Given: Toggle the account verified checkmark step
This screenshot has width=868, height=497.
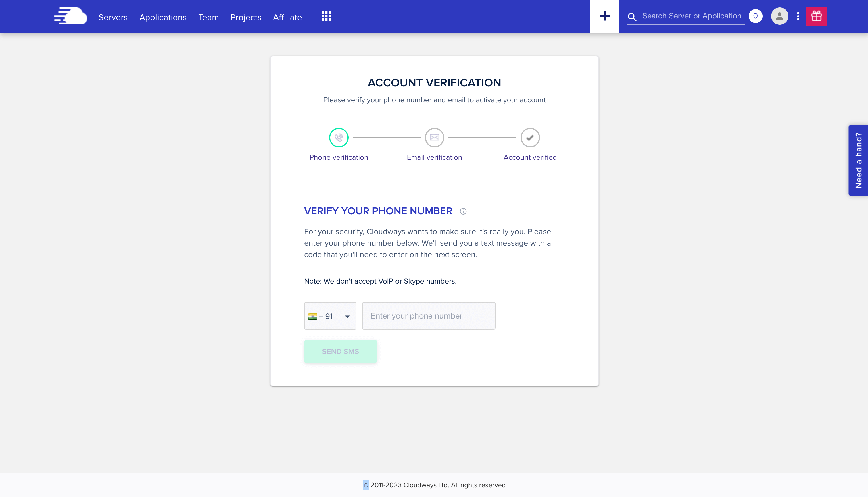Looking at the screenshot, I should [x=529, y=138].
